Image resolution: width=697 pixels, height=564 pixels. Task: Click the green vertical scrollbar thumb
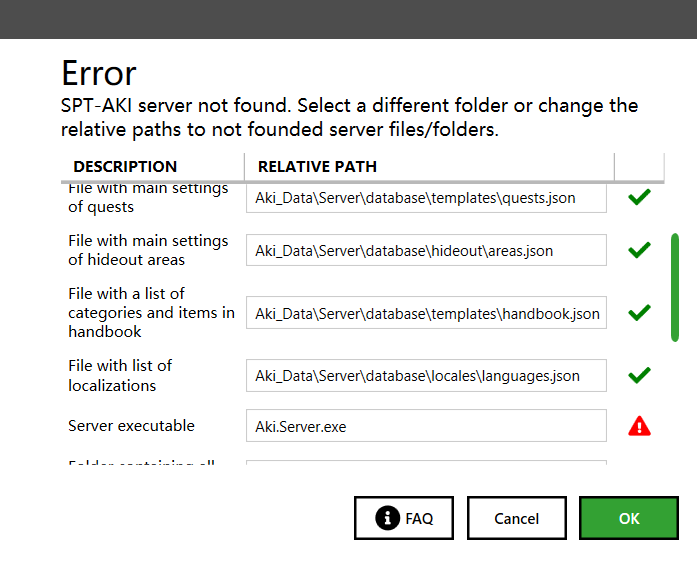[675, 288]
